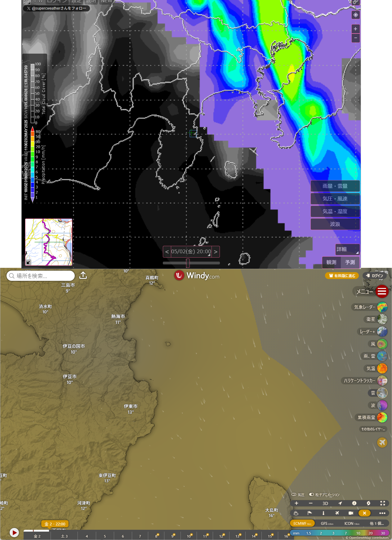Select the 雨量・雲量 layer button
The image size is (392, 540).
335,186
